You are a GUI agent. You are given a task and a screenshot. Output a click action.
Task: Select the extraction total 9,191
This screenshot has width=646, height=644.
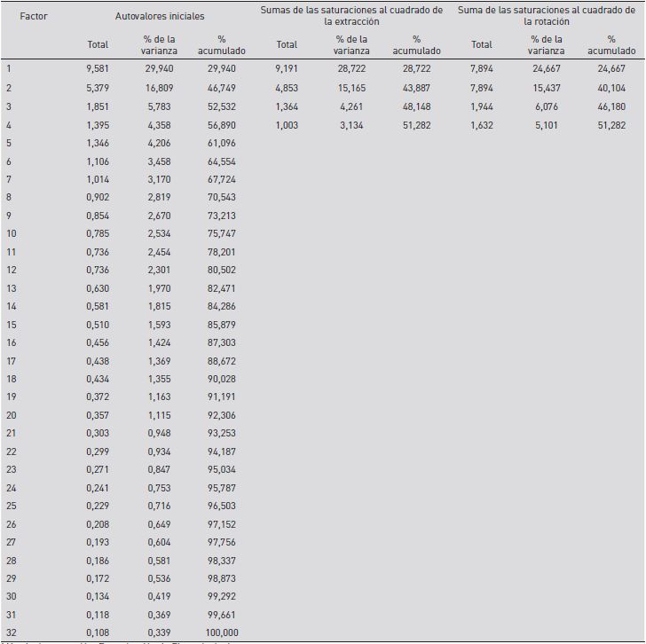[x=287, y=68]
